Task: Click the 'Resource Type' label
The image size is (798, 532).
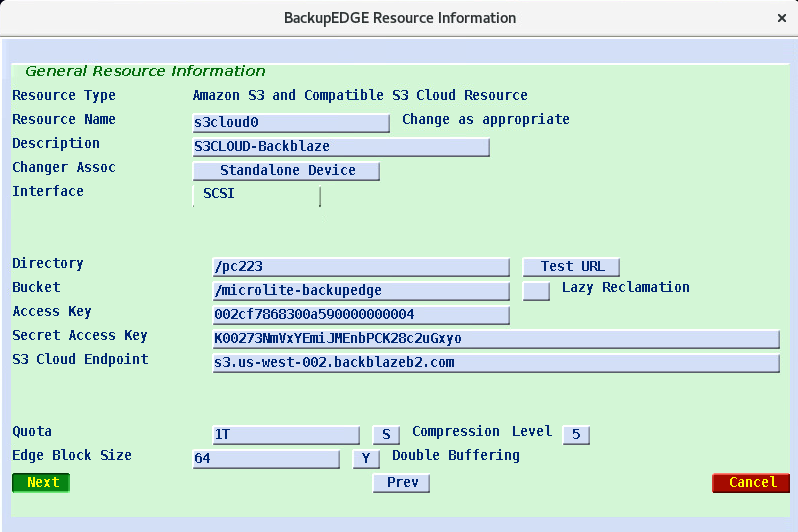Action: click(64, 95)
